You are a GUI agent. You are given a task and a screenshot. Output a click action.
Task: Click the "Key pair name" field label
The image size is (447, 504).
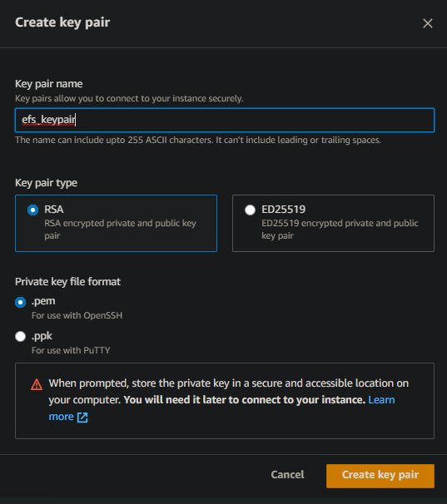49,84
